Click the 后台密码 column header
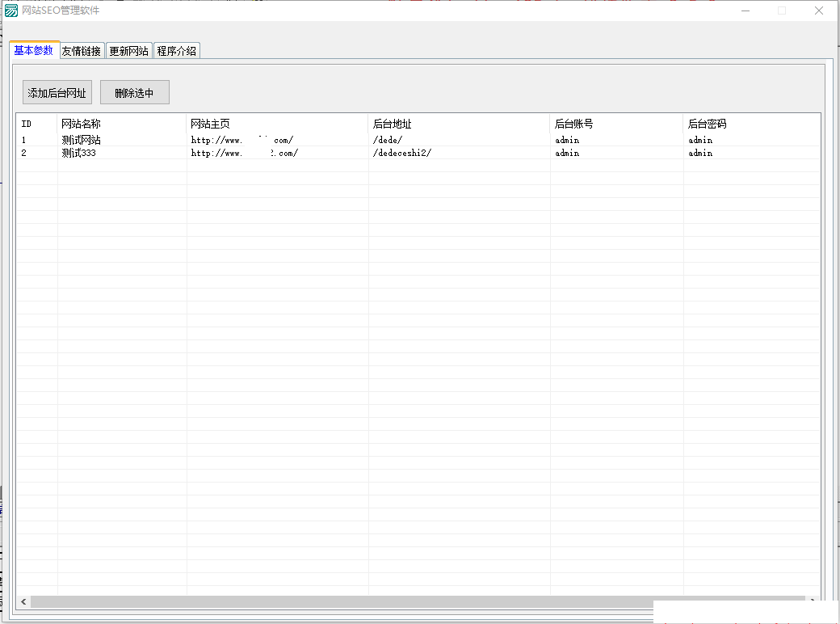The image size is (840, 624). 708,124
